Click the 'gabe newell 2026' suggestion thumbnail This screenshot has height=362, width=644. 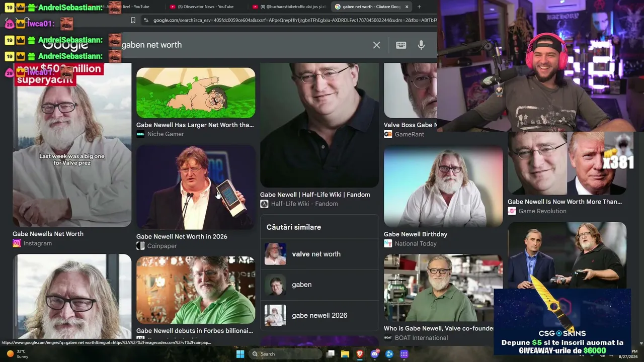click(275, 315)
